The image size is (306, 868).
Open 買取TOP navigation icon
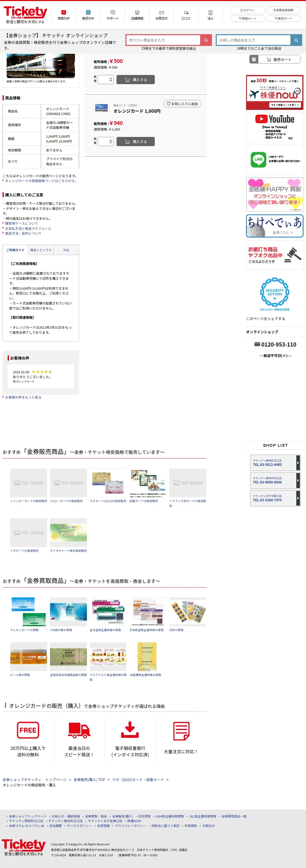click(64, 15)
